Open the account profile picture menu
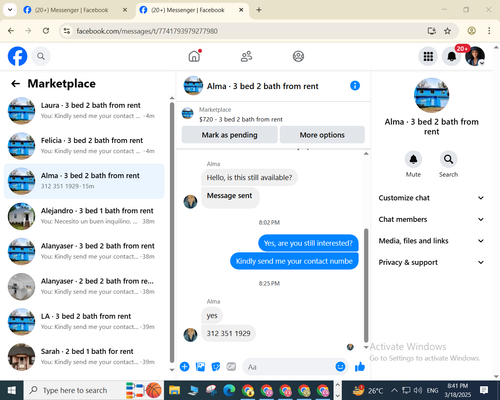The height and width of the screenshot is (400, 500). tap(475, 56)
